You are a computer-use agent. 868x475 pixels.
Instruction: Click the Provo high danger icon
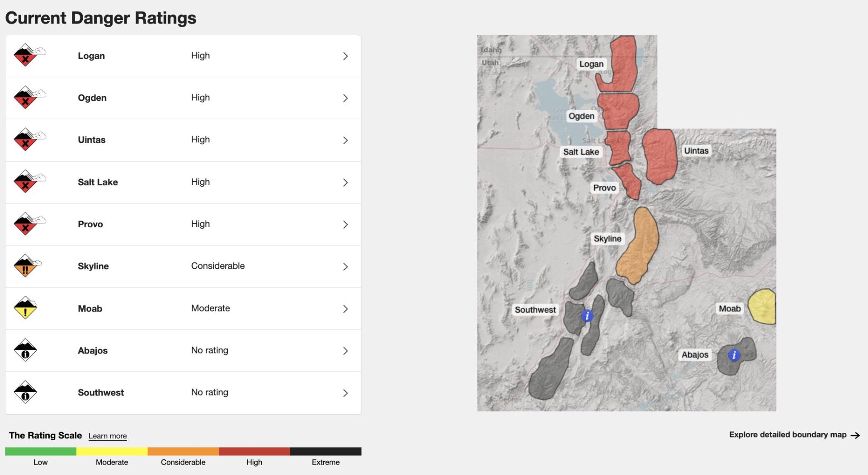click(x=29, y=223)
